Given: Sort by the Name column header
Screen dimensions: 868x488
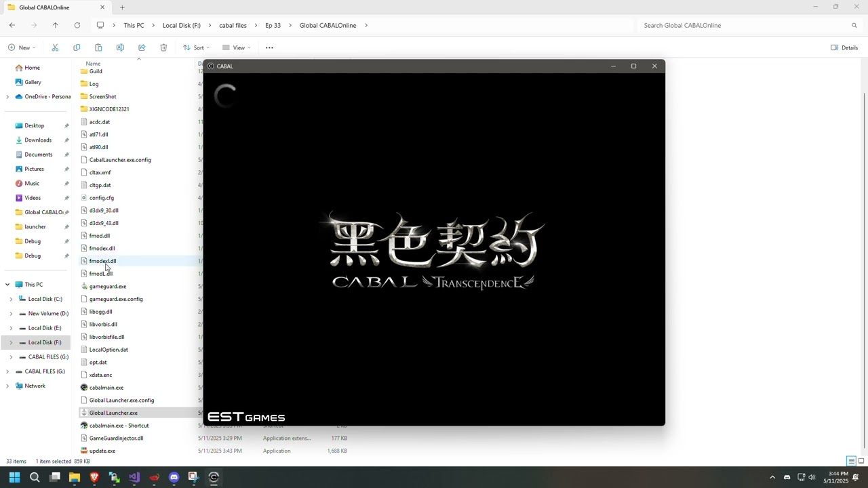Looking at the screenshot, I should (x=93, y=64).
